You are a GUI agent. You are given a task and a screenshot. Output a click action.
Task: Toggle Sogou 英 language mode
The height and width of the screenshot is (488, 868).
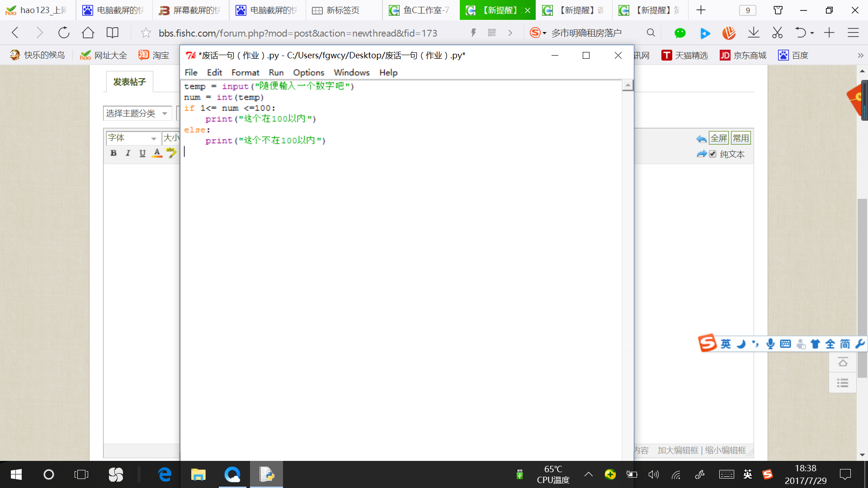pos(726,344)
